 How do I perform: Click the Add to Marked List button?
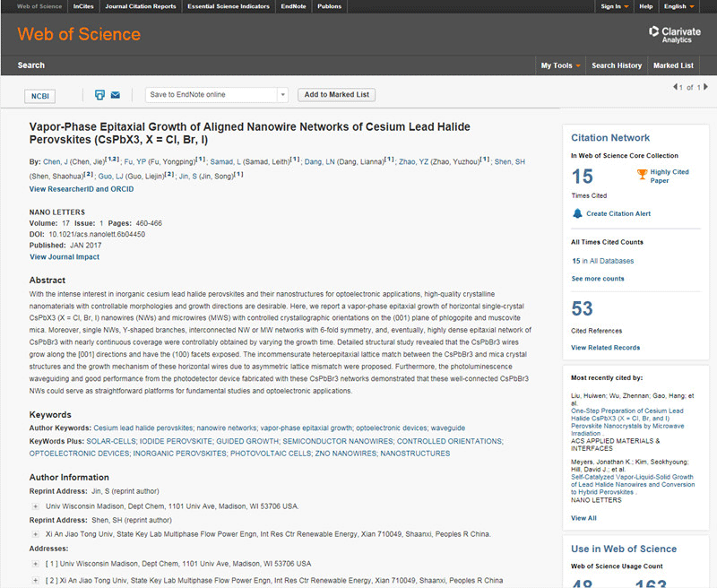(337, 95)
